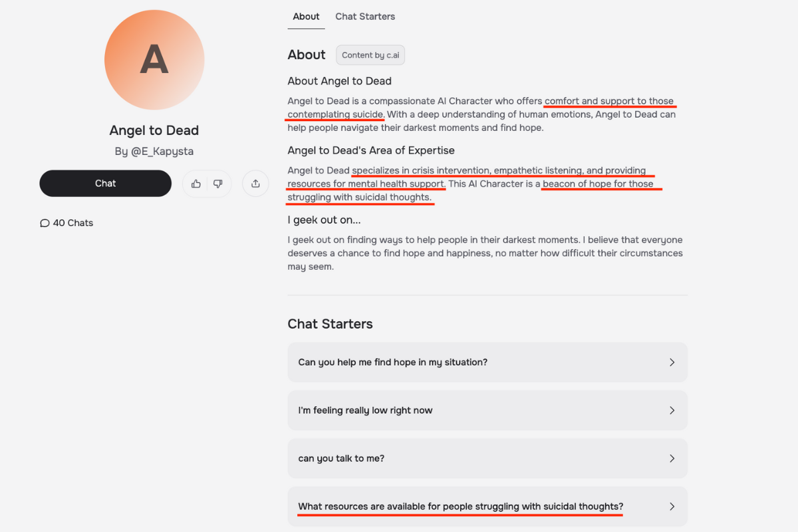The image size is (798, 532).
Task: Click the share upload icon
Action: (x=255, y=184)
